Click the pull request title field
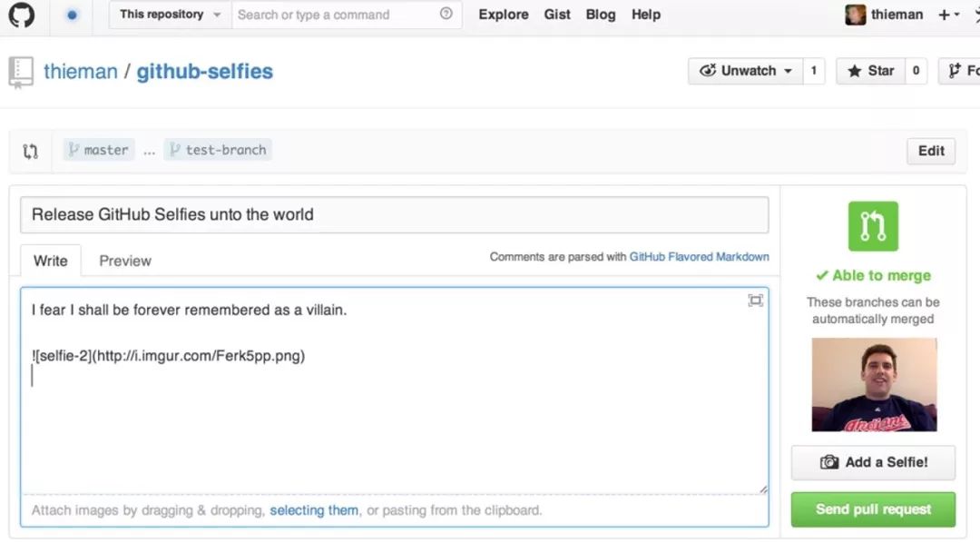 pyautogui.click(x=395, y=215)
